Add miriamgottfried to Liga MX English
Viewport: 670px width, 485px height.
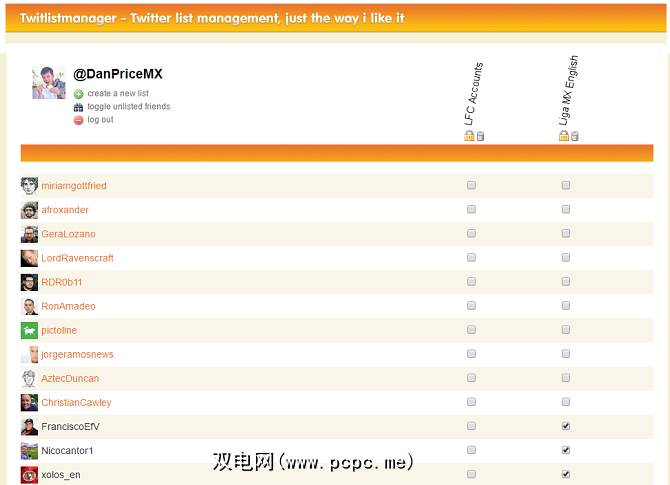coord(566,185)
